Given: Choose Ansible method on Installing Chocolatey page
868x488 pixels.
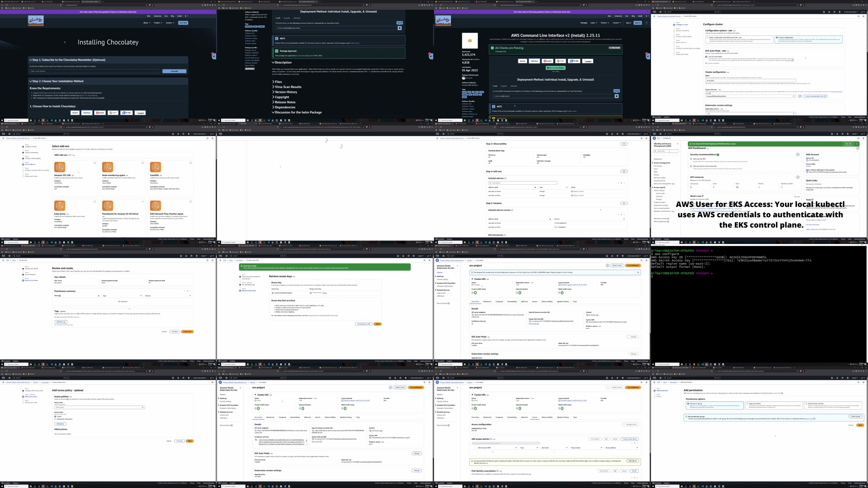Looking at the screenshot, I should coord(100,113).
